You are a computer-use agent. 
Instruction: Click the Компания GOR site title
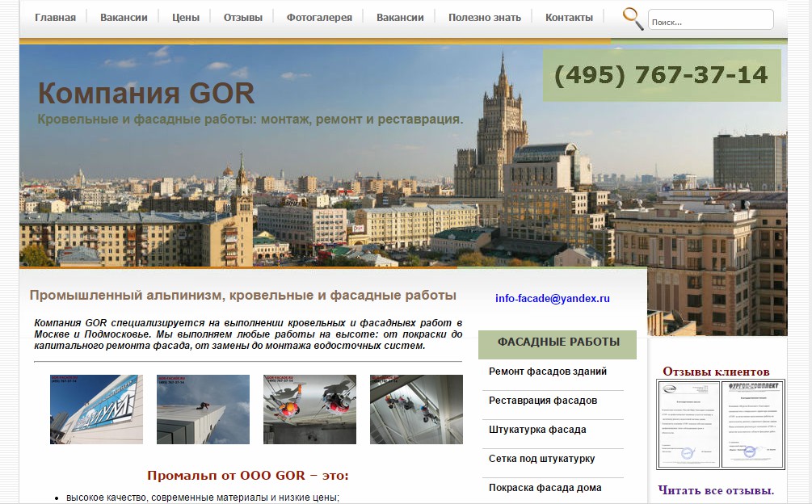coord(146,93)
